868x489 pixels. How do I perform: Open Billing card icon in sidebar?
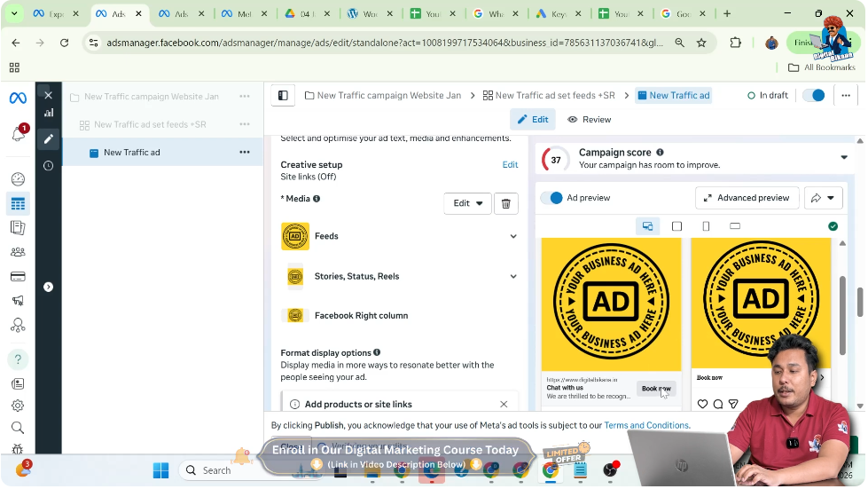click(18, 276)
